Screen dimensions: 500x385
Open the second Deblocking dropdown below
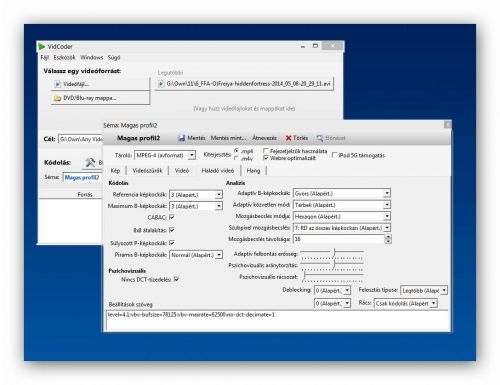(x=332, y=303)
